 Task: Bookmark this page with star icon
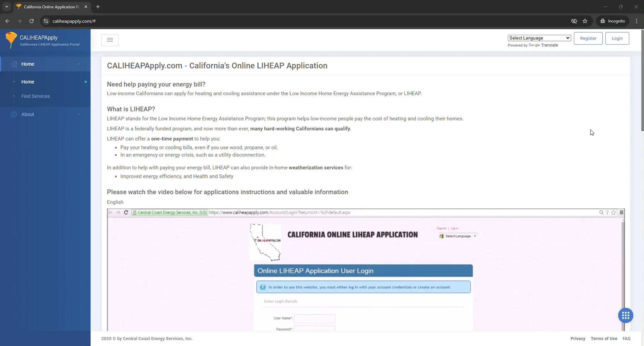[x=585, y=21]
